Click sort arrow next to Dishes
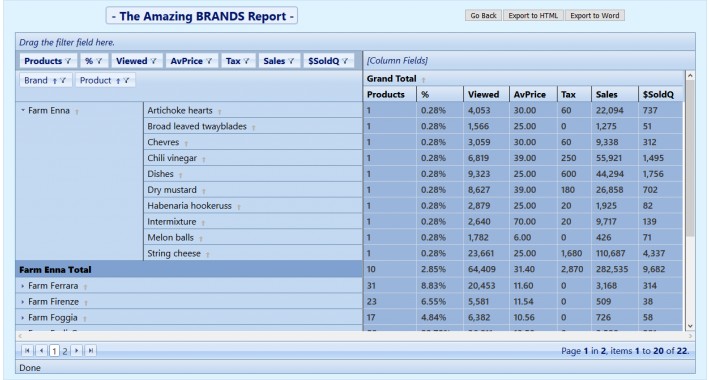Screen dimensions: 710x380 point(180,175)
